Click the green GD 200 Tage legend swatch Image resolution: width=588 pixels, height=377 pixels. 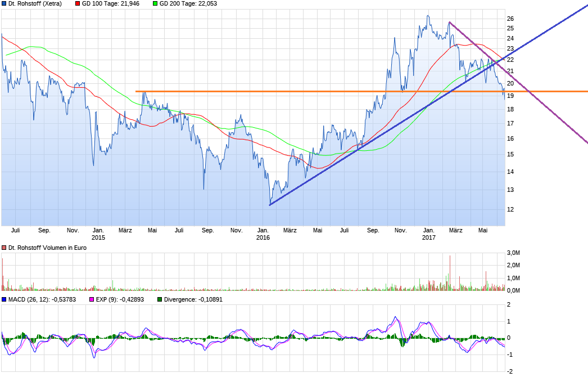(x=155, y=3)
